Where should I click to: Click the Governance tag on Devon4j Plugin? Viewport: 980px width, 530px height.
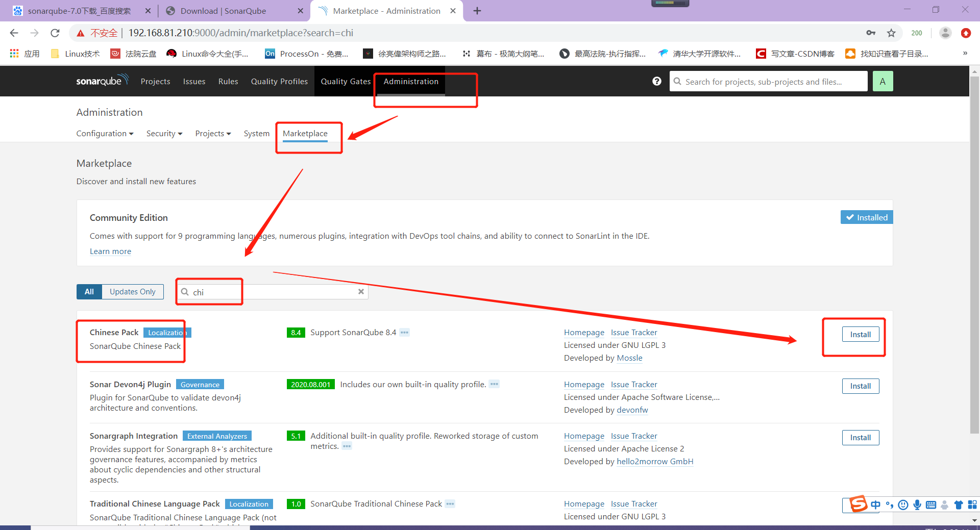click(200, 385)
